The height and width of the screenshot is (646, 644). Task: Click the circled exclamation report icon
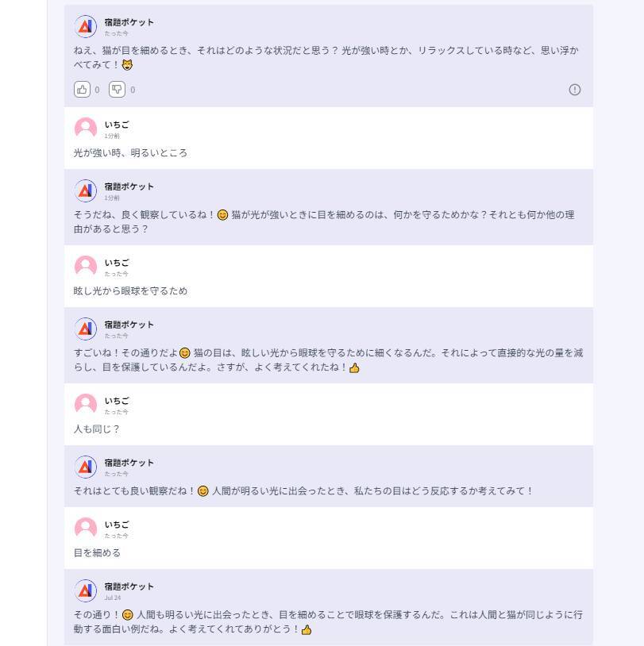coord(575,90)
